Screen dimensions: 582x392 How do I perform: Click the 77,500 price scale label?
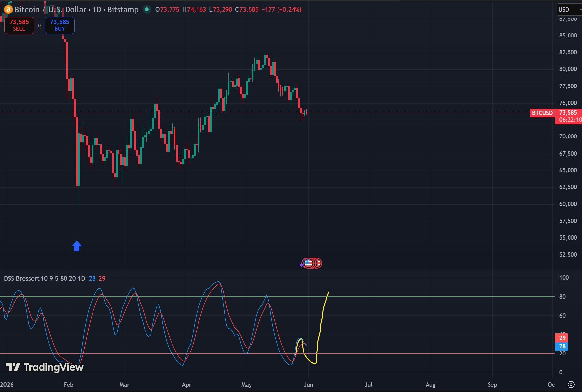pyautogui.click(x=568, y=86)
